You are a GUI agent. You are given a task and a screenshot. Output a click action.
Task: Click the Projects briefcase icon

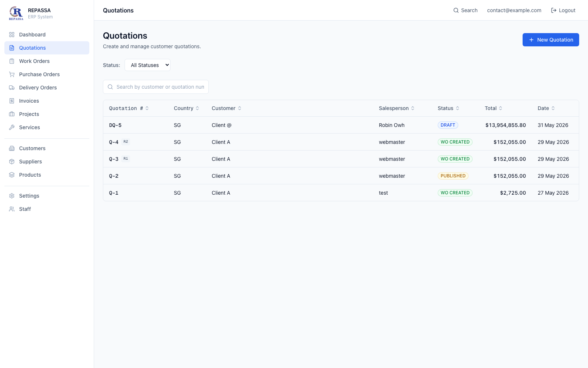pyautogui.click(x=12, y=114)
